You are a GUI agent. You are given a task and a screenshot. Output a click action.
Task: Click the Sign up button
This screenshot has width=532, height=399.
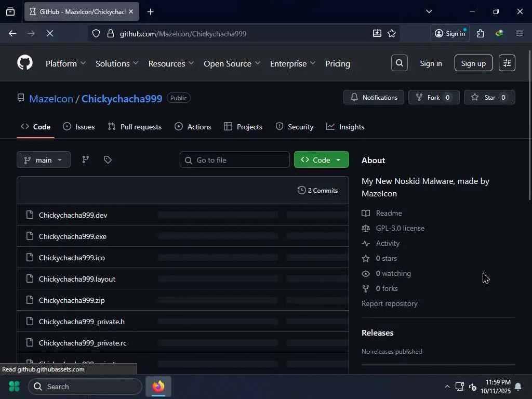click(x=473, y=63)
